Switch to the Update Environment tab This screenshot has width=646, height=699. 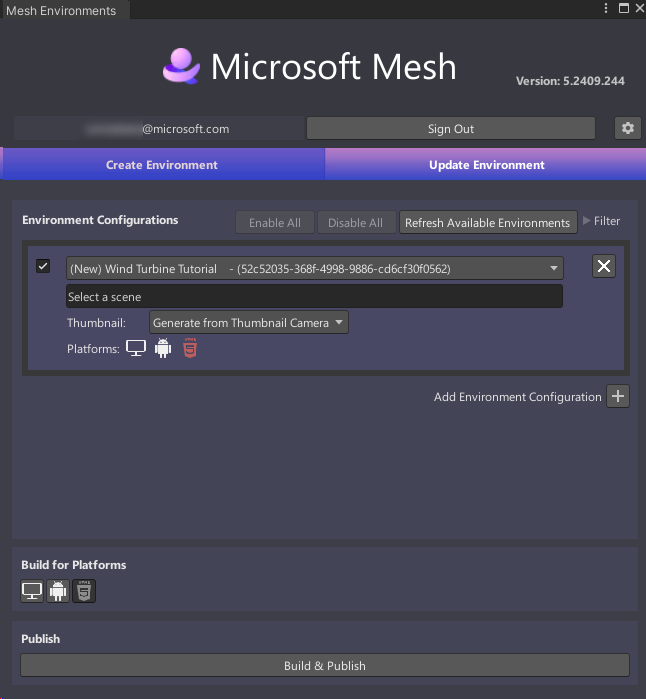coord(486,165)
